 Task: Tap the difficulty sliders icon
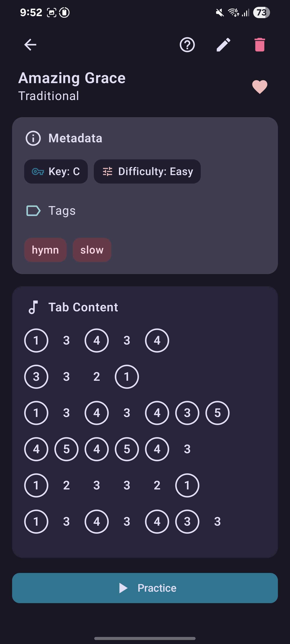pyautogui.click(x=108, y=171)
